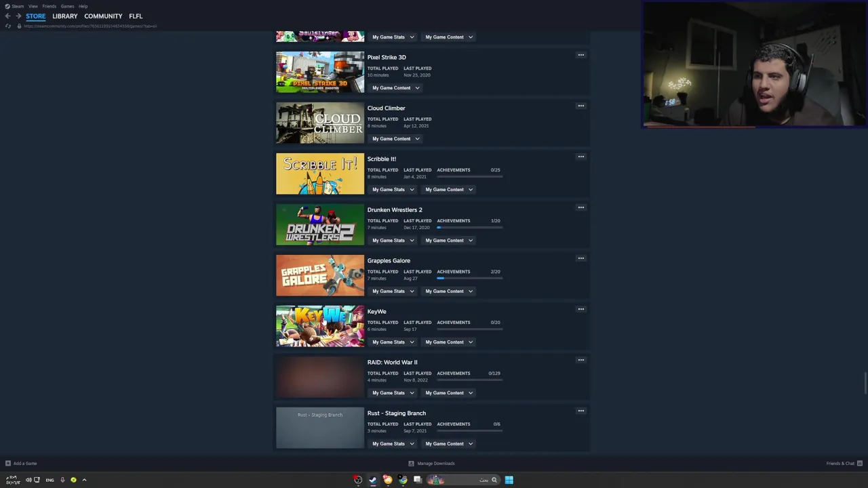Open the FLFL profile tab
This screenshot has height=488, width=868.
point(136,16)
